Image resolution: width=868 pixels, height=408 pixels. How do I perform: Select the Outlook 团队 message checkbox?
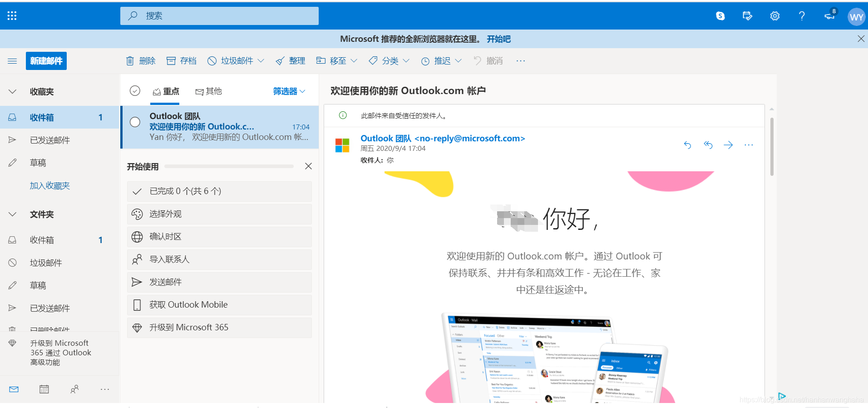(135, 122)
